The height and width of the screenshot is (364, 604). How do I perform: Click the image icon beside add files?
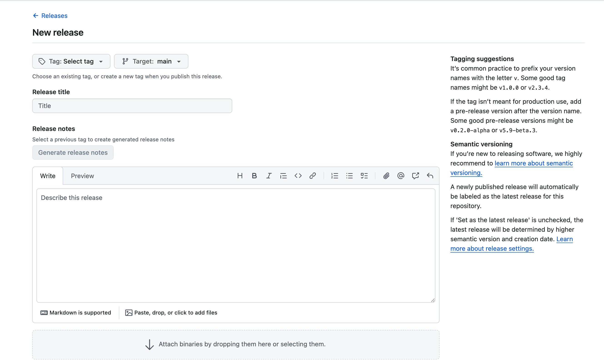tap(129, 312)
